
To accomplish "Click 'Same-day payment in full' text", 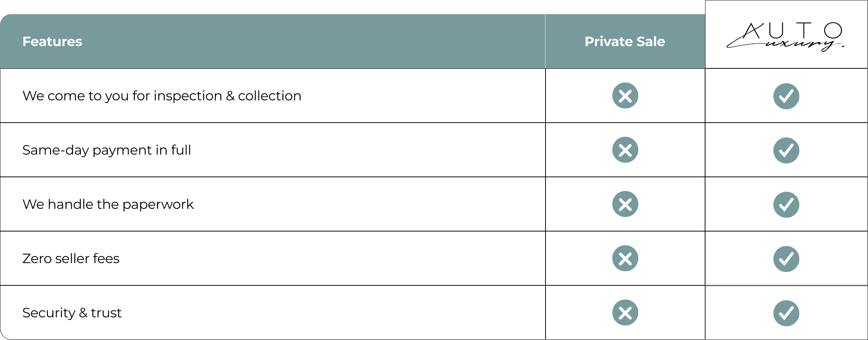I will click(107, 150).
